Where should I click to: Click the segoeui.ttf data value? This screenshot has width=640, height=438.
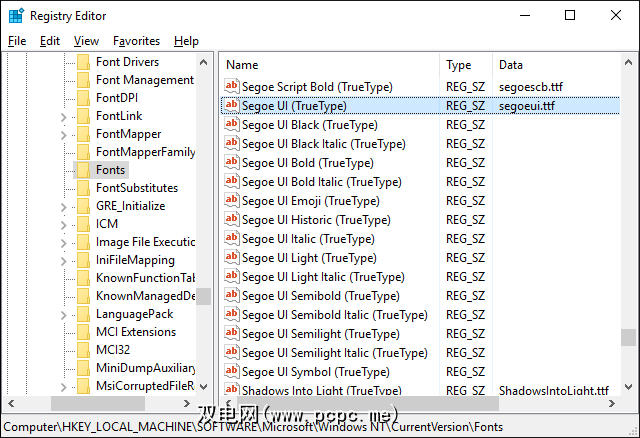click(x=527, y=106)
